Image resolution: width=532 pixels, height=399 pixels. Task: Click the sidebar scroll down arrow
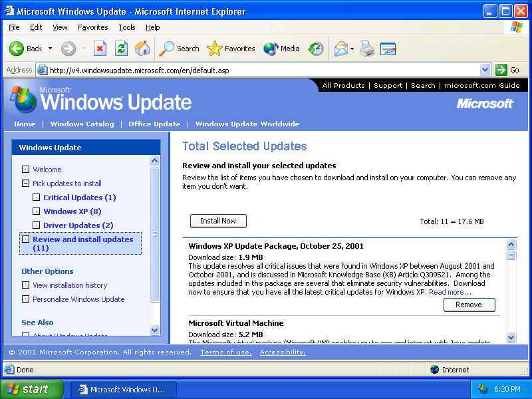click(154, 330)
